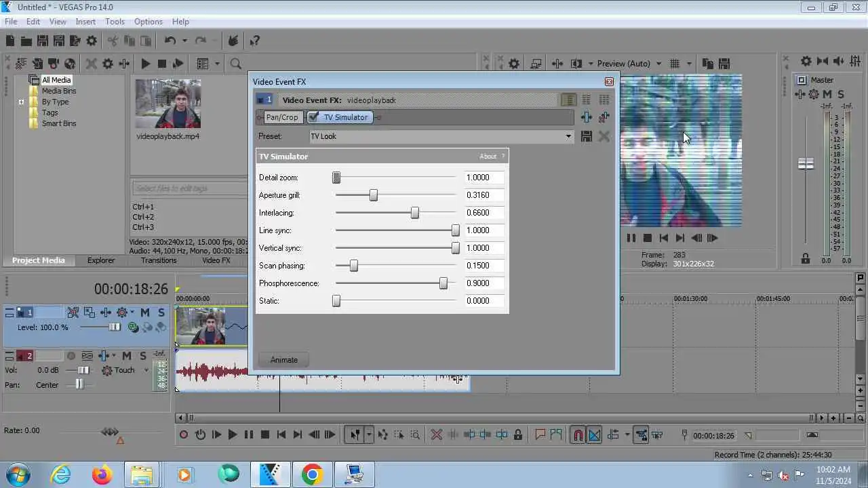This screenshot has height=488, width=868.
Task: Toggle the Master fader lock icon
Action: [806, 259]
